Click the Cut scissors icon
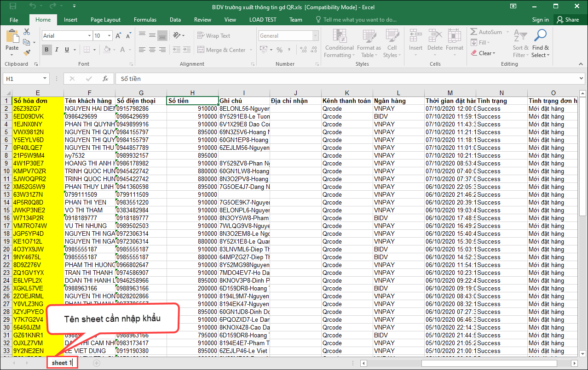Screen dimensions: 588x370 [x=27, y=32]
